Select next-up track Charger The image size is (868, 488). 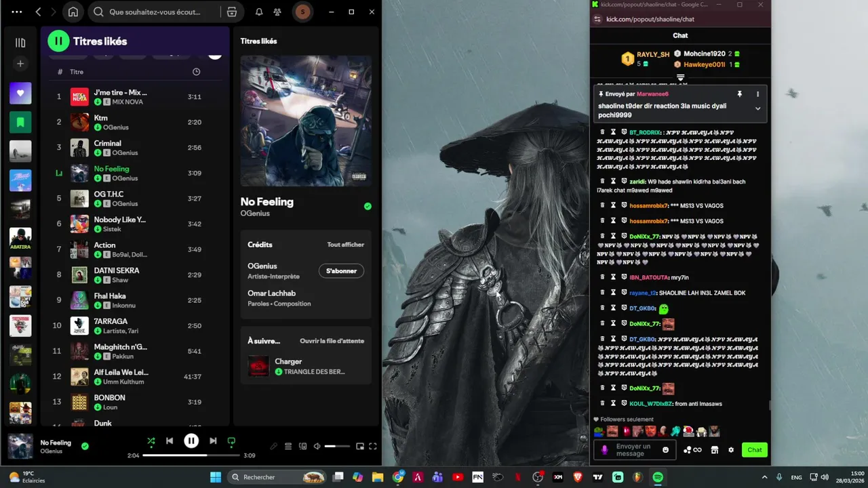306,366
